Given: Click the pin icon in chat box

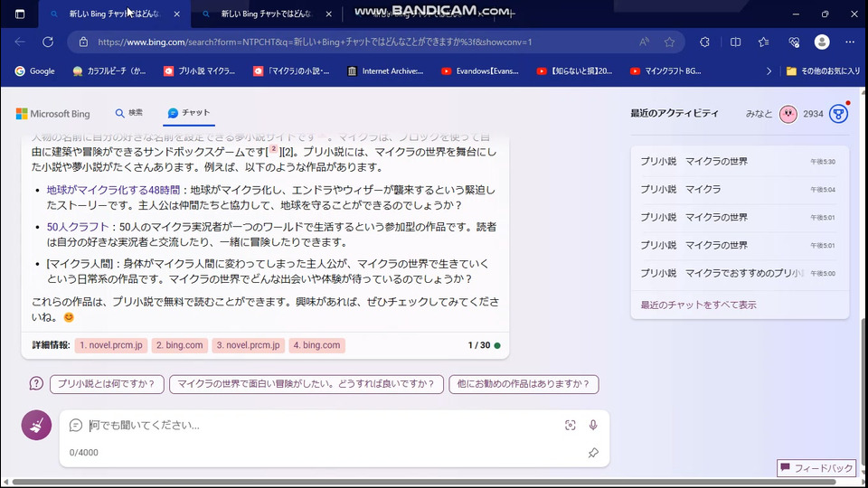Looking at the screenshot, I should pos(593,453).
